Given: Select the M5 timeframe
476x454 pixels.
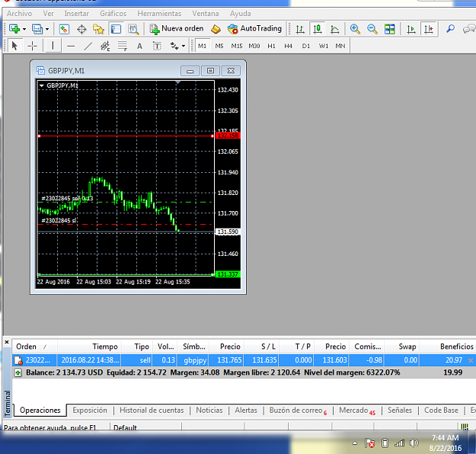Looking at the screenshot, I should click(219, 46).
